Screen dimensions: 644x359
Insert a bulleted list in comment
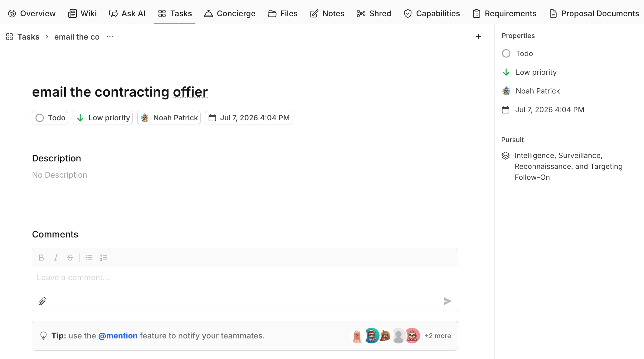[89, 258]
